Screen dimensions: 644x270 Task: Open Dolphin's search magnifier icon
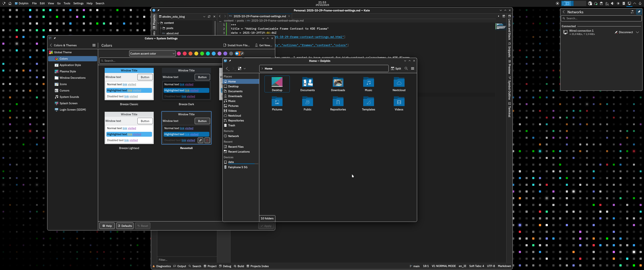pos(406,68)
